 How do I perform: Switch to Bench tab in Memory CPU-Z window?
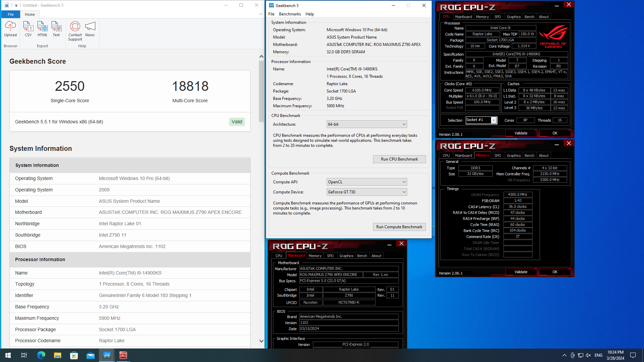529,156
